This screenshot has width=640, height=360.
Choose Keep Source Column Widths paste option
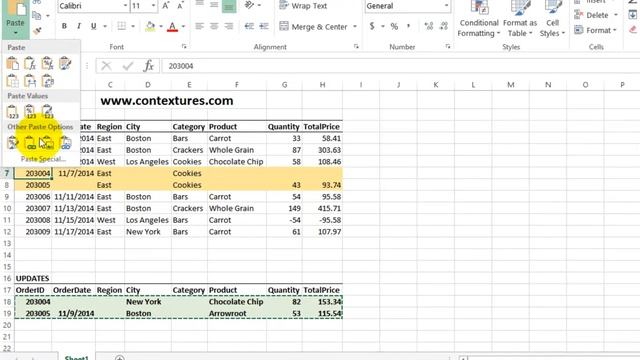(30, 81)
